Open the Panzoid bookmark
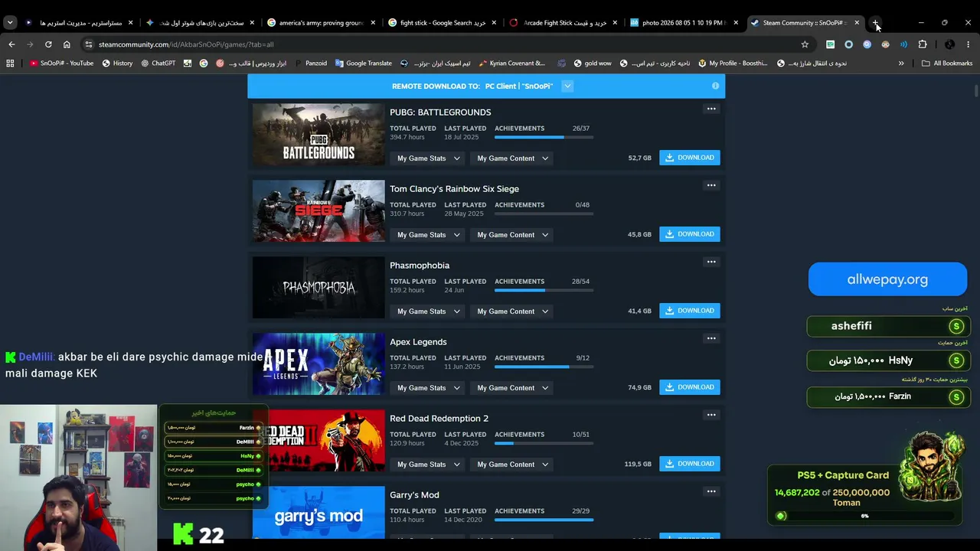This screenshot has width=980, height=551. [310, 64]
